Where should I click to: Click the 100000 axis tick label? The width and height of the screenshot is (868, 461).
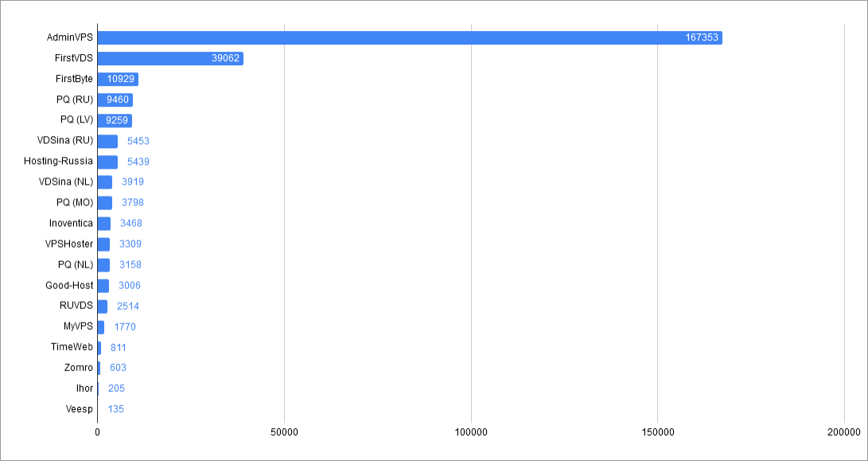[x=471, y=432]
